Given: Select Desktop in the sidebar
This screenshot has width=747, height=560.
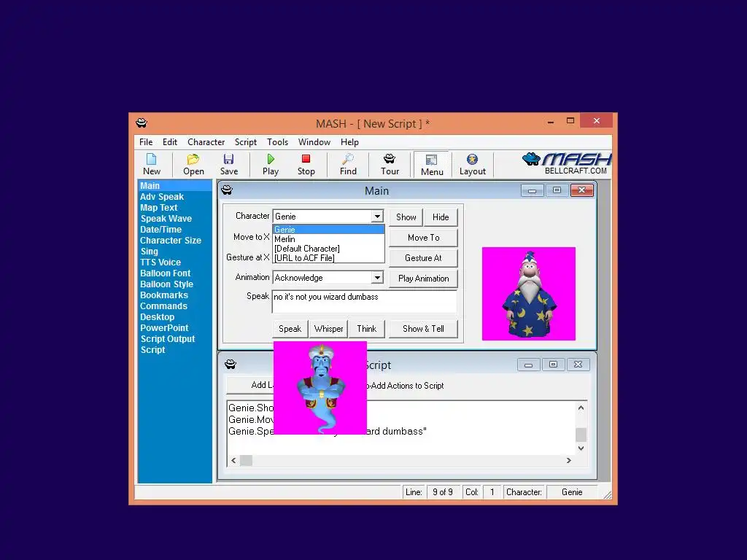Looking at the screenshot, I should click(x=158, y=317).
